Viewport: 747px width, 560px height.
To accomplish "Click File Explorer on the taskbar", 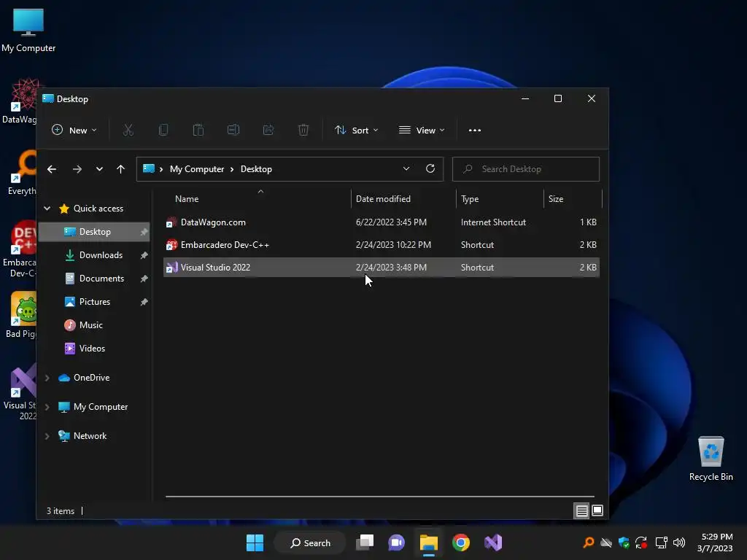I will (x=429, y=542).
